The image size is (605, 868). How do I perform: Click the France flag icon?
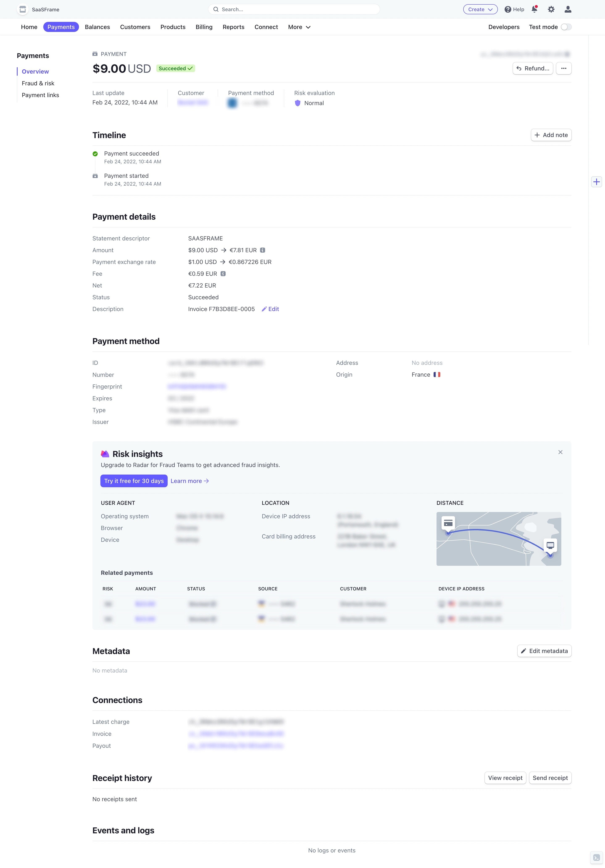(x=437, y=375)
